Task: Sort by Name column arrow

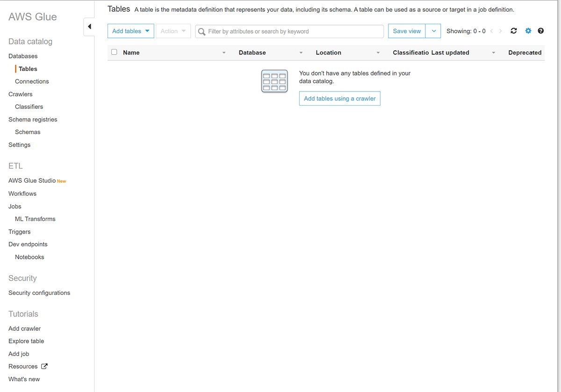Action: 224,53
